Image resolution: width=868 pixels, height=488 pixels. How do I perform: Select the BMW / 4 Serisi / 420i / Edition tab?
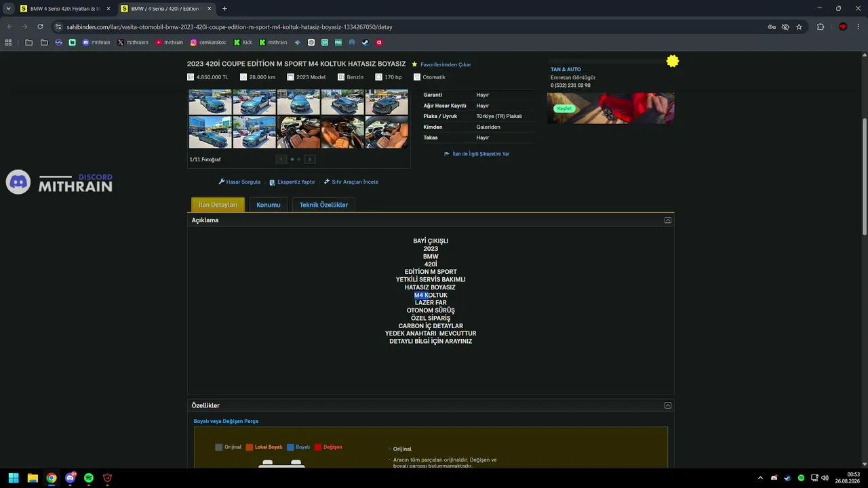(x=165, y=9)
